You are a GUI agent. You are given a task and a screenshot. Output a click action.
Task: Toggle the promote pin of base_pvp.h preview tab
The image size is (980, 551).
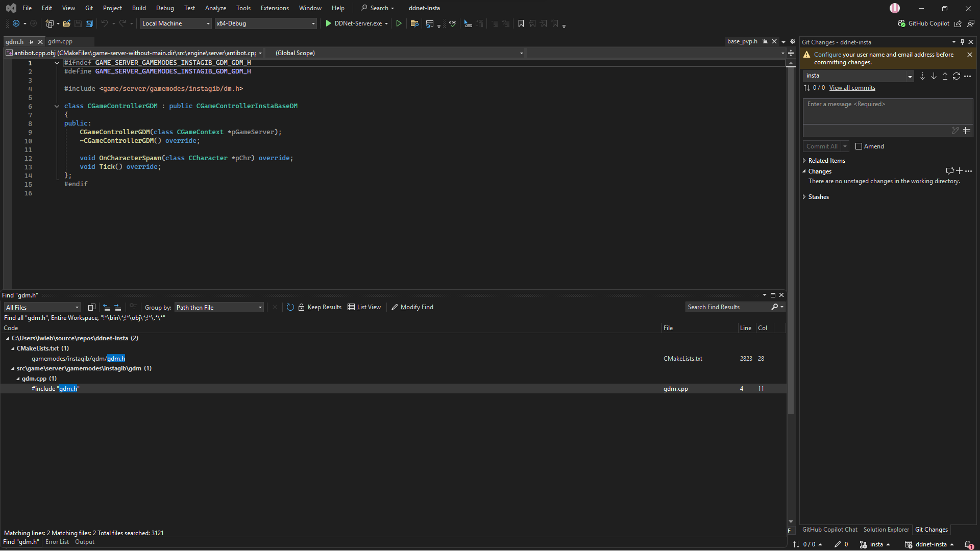pyautogui.click(x=765, y=42)
